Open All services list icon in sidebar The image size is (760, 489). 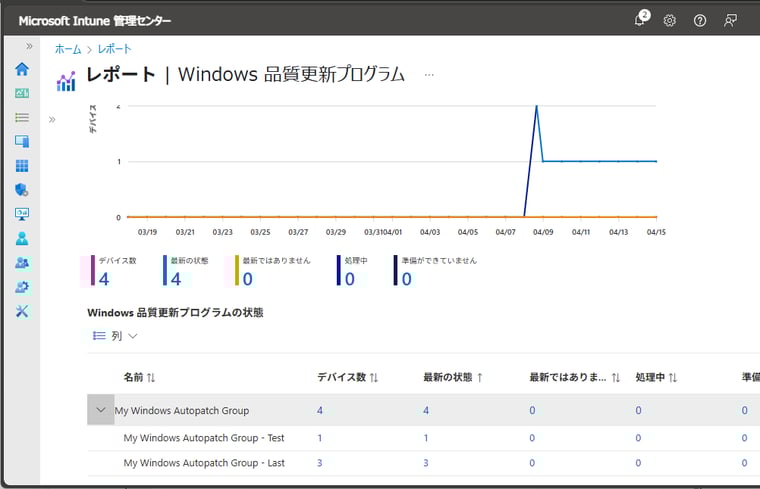22,117
